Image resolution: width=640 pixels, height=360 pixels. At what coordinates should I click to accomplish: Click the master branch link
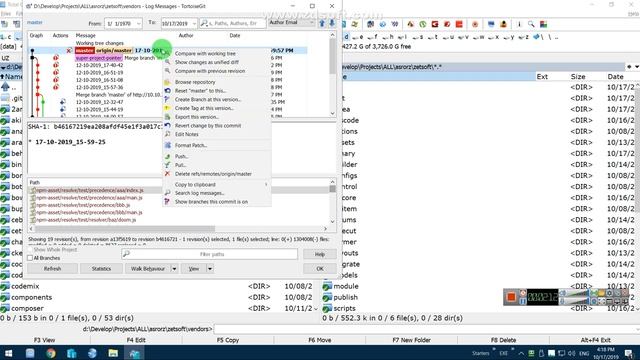pyautogui.click(x=35, y=22)
